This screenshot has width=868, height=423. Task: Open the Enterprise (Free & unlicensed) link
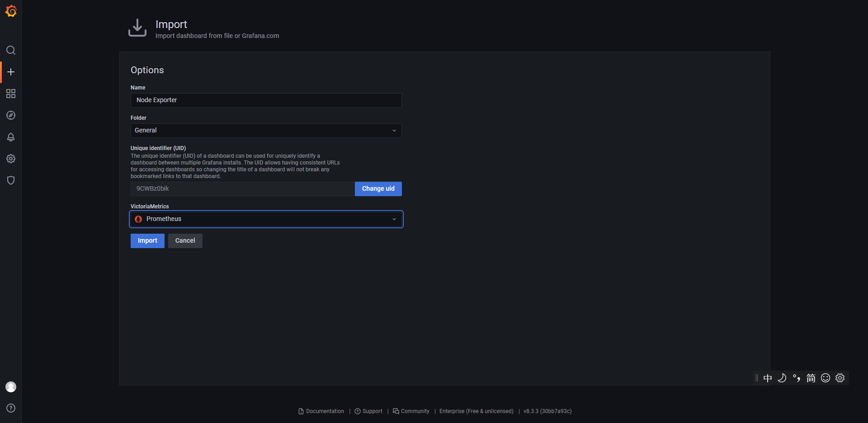(x=476, y=411)
